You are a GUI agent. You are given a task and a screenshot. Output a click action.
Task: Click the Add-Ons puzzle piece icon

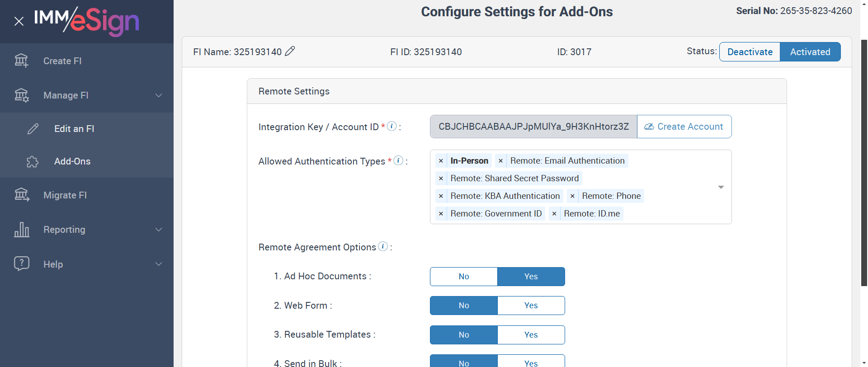(33, 161)
